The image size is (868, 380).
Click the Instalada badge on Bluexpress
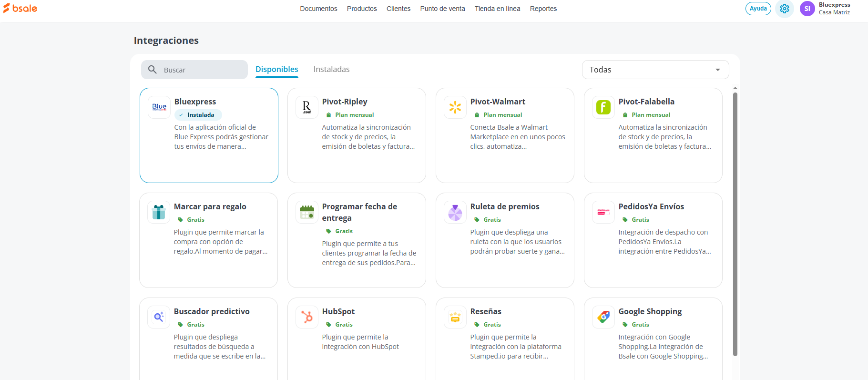pos(198,115)
